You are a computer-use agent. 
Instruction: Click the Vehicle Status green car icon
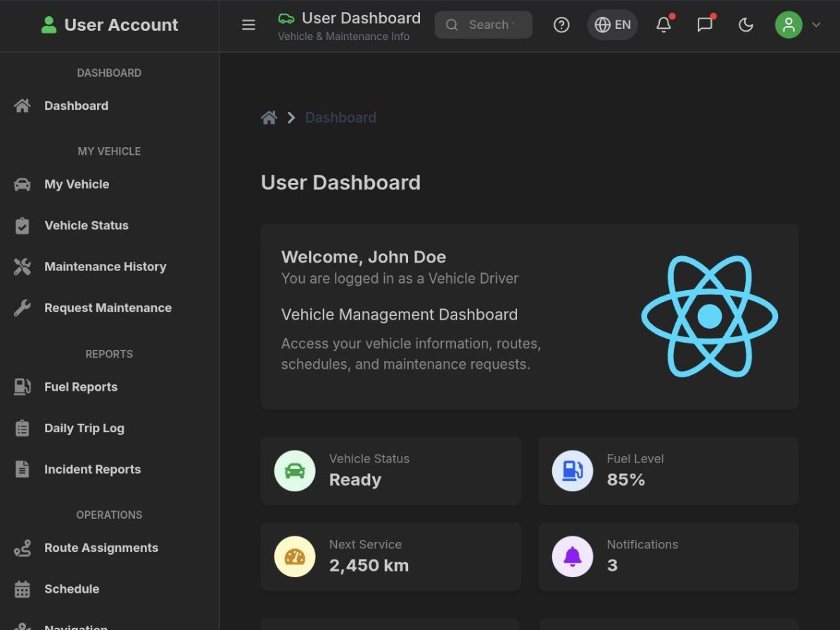click(295, 471)
